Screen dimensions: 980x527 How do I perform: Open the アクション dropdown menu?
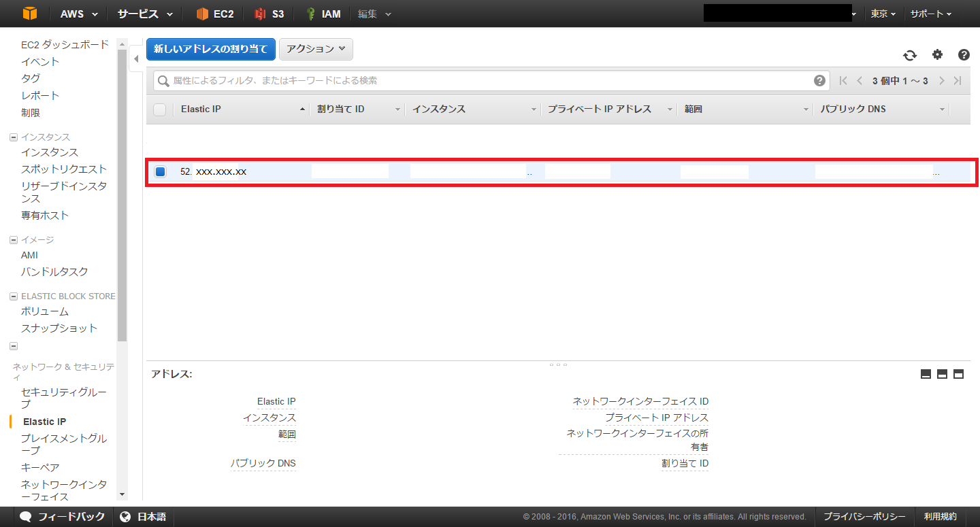(316, 49)
